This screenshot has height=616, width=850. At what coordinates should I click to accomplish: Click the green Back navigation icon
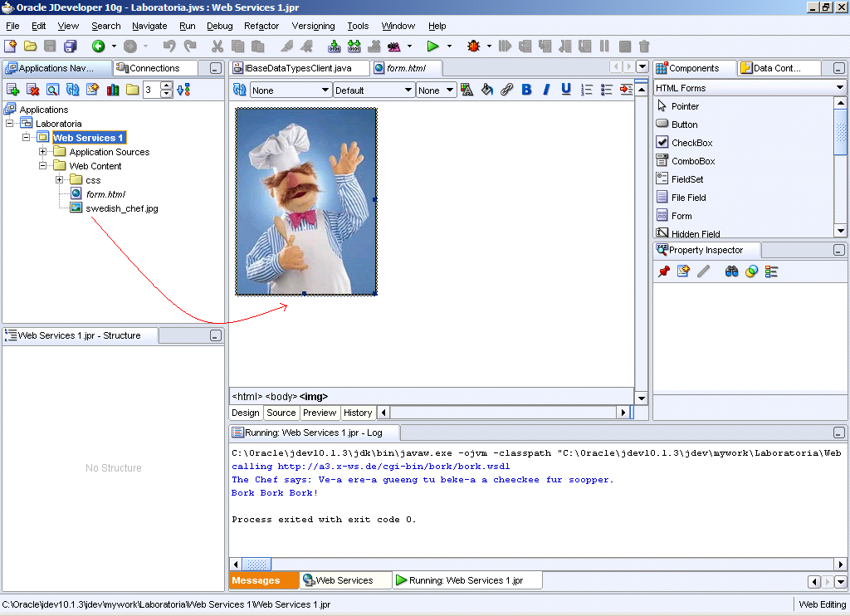coord(98,46)
